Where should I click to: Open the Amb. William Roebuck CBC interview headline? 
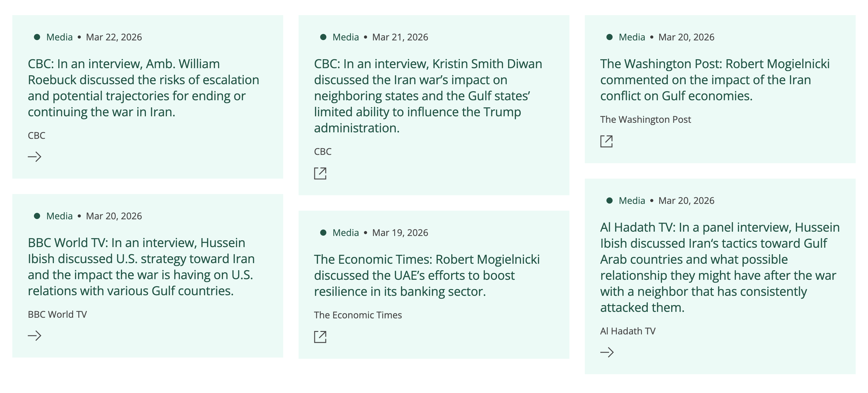pyautogui.click(x=143, y=88)
